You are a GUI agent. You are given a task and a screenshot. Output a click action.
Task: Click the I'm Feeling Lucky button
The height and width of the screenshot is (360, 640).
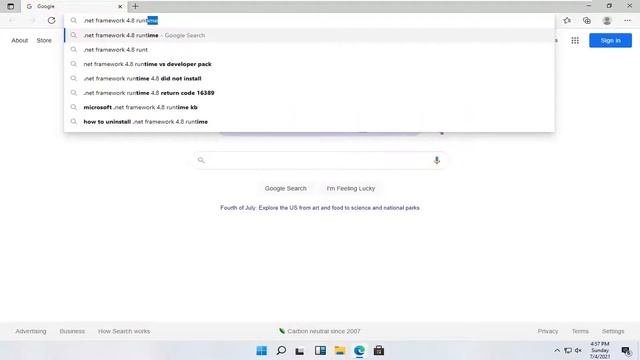[x=351, y=188]
